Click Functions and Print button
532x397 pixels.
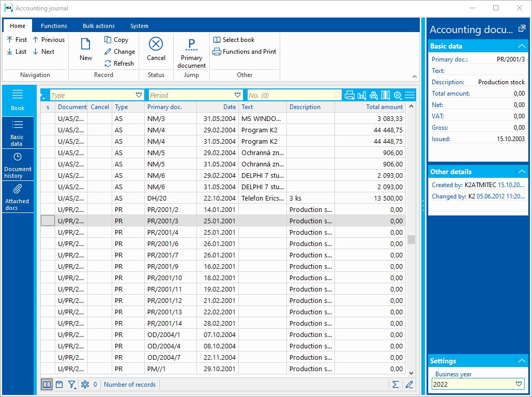click(245, 52)
